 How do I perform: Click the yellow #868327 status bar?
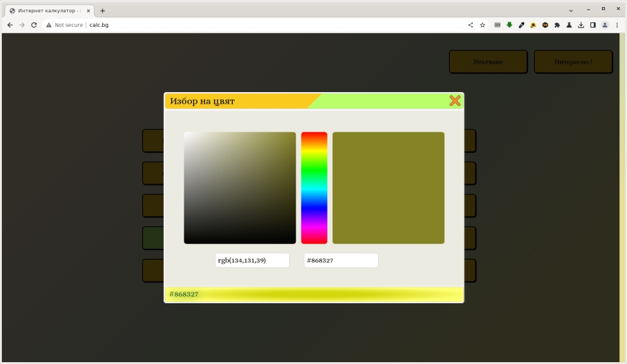click(x=313, y=294)
